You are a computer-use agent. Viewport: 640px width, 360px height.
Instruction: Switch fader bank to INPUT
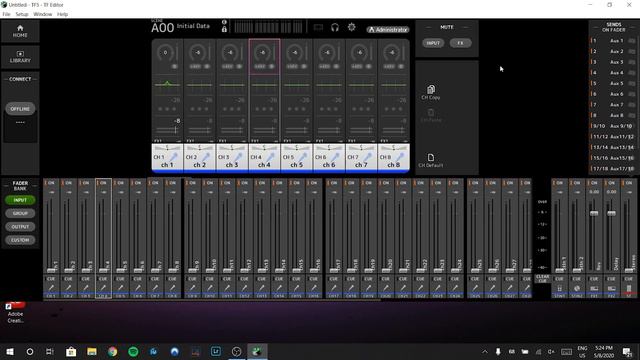20,200
